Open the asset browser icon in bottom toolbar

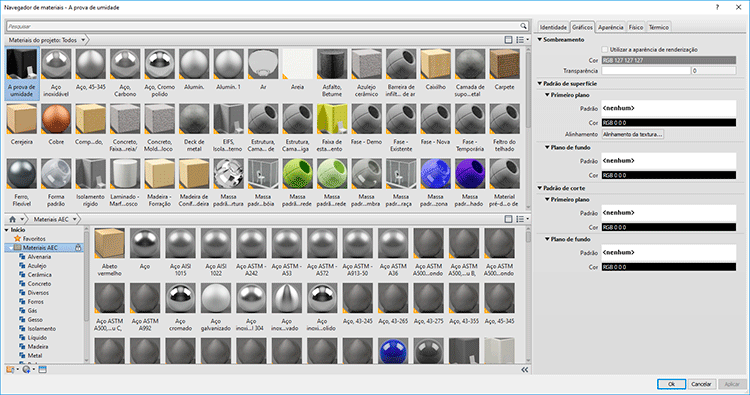(x=43, y=369)
